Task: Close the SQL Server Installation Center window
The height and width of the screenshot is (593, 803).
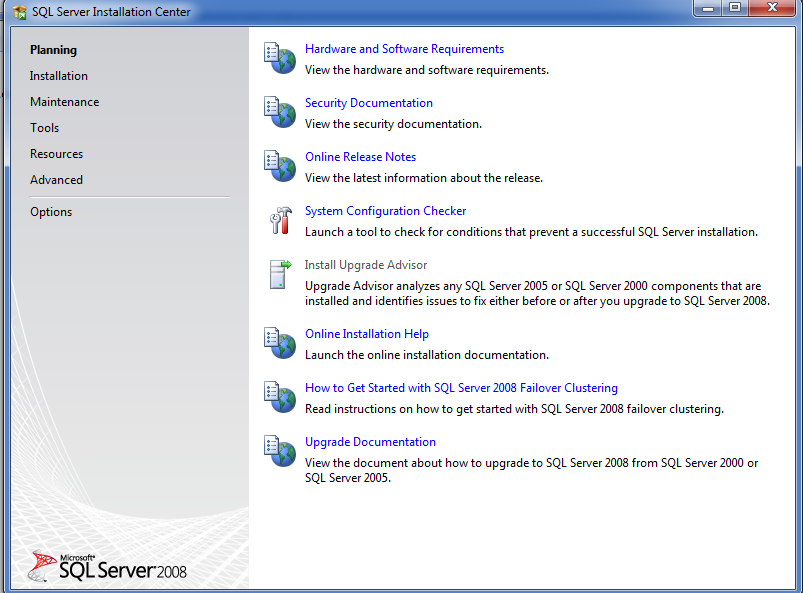Action: pos(773,8)
